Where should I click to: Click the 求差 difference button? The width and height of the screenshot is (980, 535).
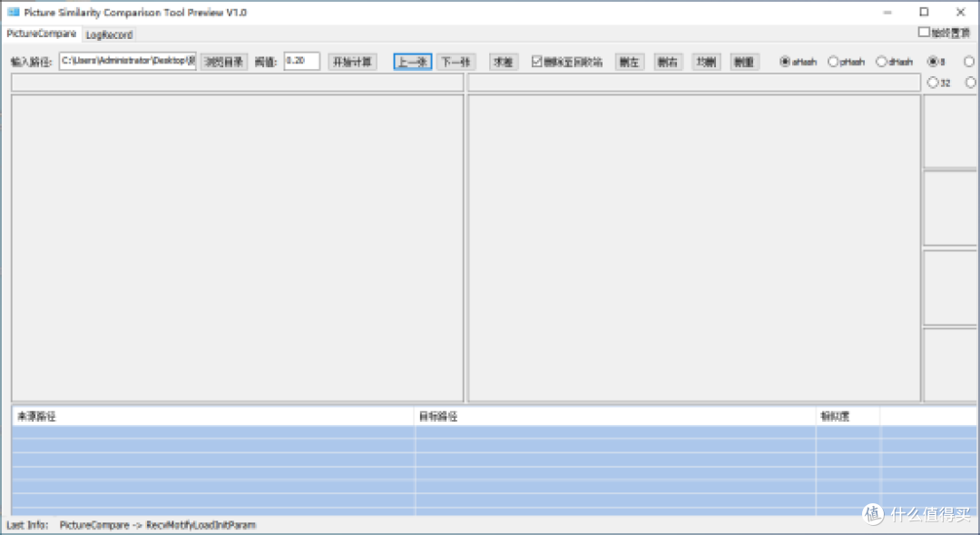click(503, 62)
